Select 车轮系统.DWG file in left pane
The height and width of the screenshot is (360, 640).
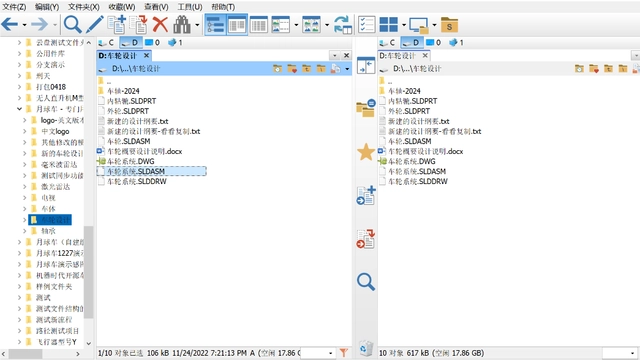(x=130, y=161)
